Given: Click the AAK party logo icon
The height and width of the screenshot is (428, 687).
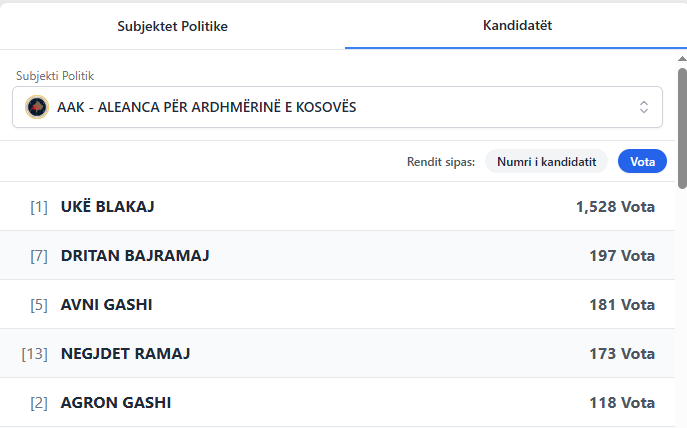Looking at the screenshot, I should click(37, 107).
